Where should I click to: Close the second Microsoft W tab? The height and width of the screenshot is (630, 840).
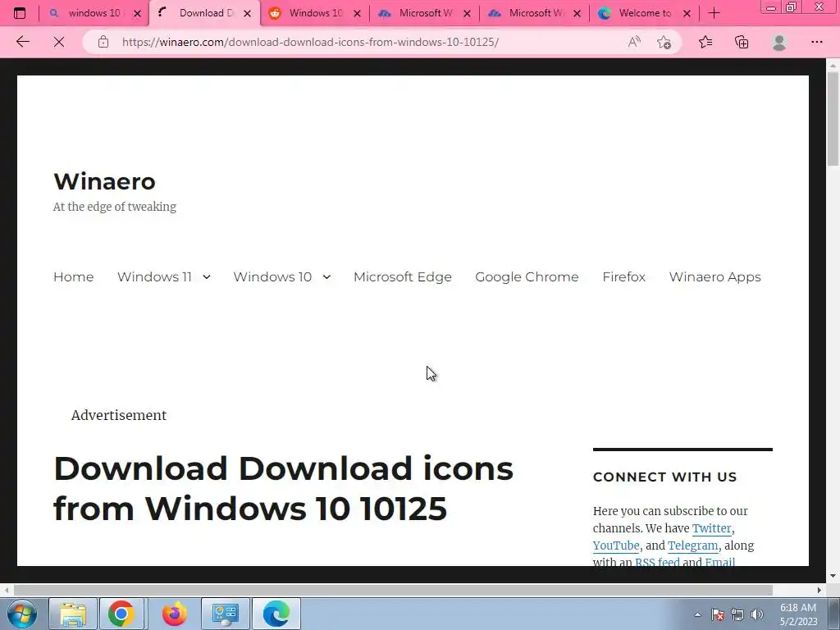tap(577, 13)
